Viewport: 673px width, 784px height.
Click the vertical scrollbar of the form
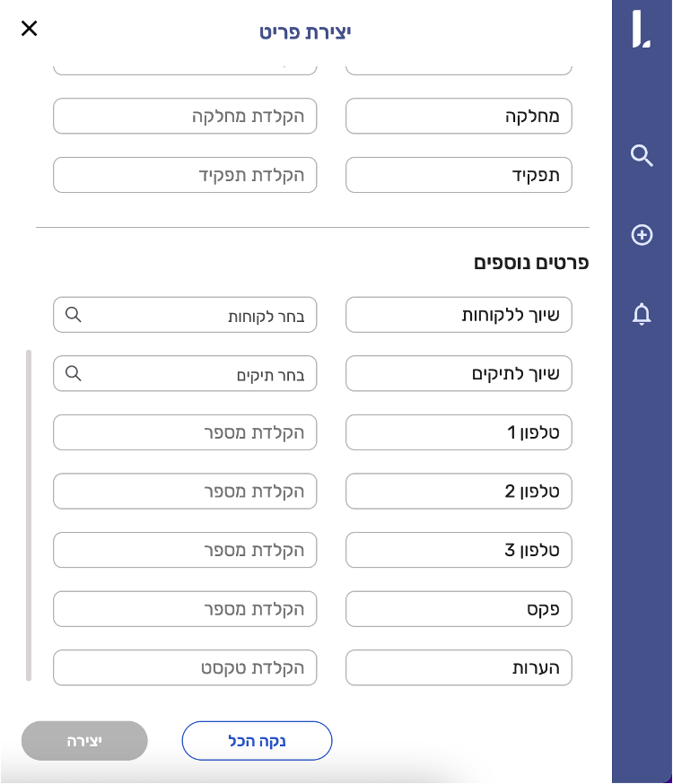pyautogui.click(x=30, y=516)
